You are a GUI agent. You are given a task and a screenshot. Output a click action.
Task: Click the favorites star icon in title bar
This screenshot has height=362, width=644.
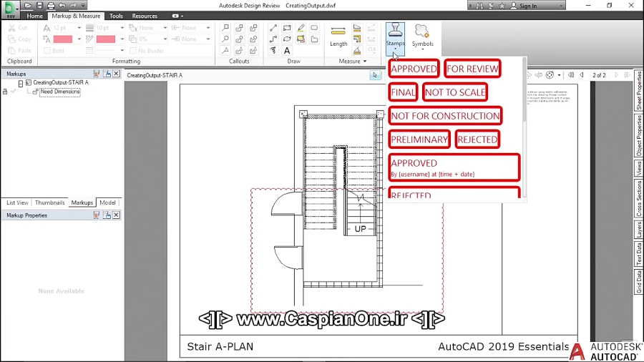pyautogui.click(x=502, y=6)
